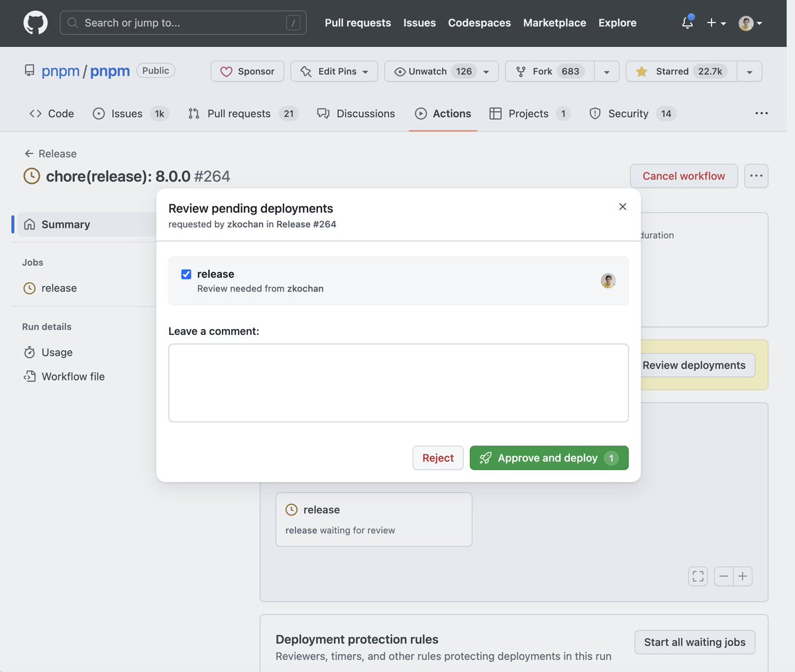
Task: Zoom out the workflow graph
Action: (723, 577)
